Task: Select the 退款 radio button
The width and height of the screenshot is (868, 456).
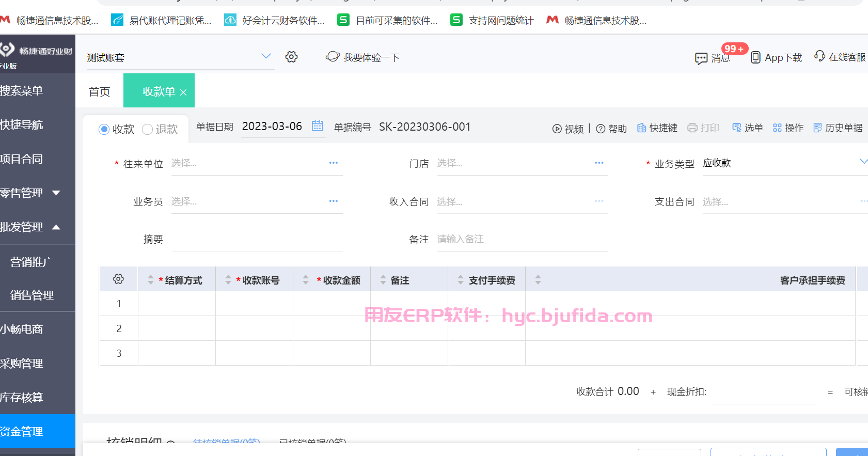Action: (x=147, y=129)
